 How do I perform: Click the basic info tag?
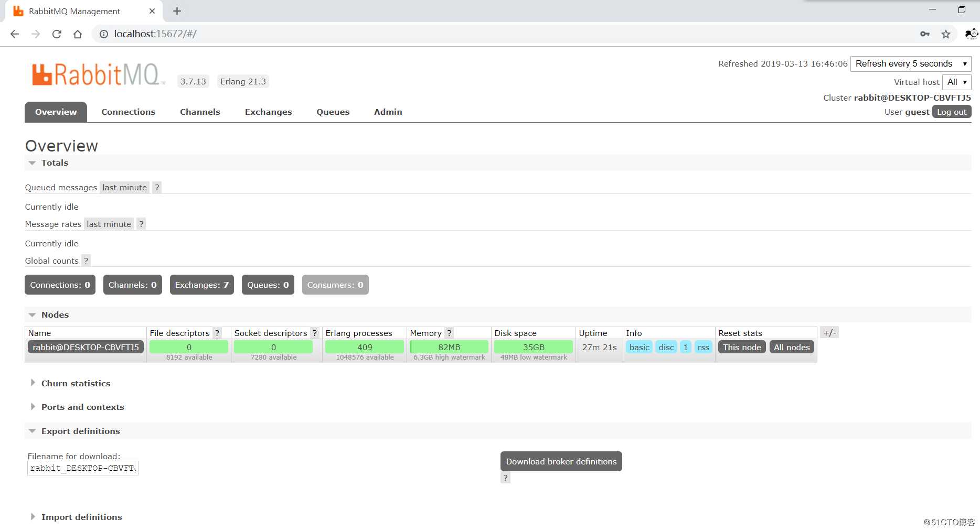click(x=639, y=347)
